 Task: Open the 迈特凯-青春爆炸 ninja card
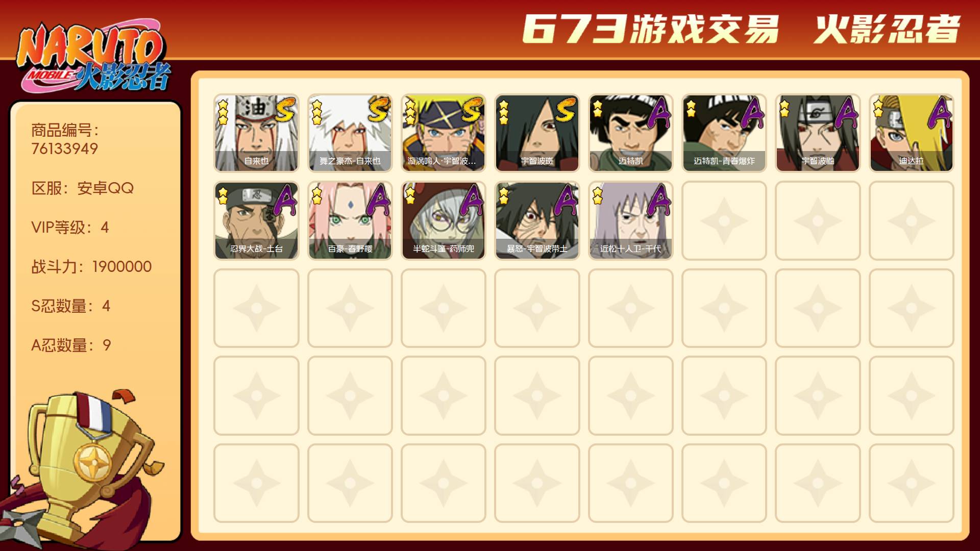(x=724, y=133)
